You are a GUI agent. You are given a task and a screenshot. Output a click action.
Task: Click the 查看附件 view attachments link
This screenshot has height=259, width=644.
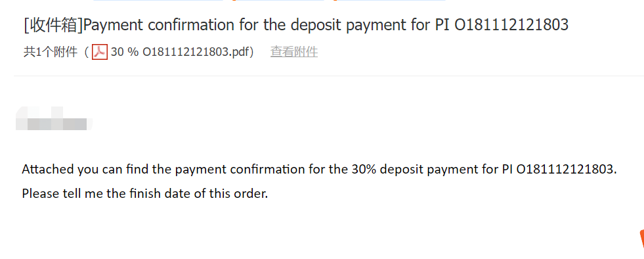click(x=294, y=52)
